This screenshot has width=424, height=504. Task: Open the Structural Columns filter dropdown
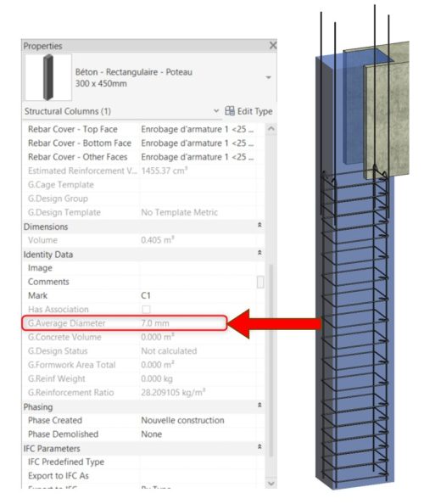[x=216, y=111]
